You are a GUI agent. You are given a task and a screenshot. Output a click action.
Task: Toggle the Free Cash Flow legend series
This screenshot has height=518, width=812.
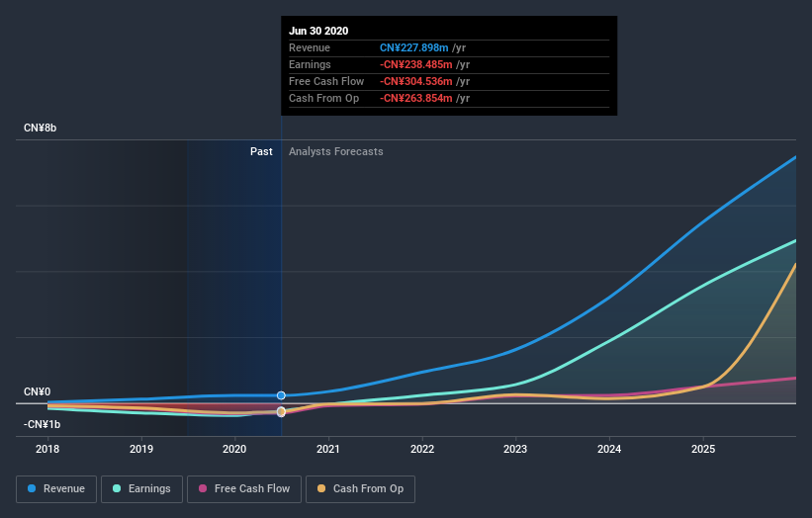coord(244,489)
